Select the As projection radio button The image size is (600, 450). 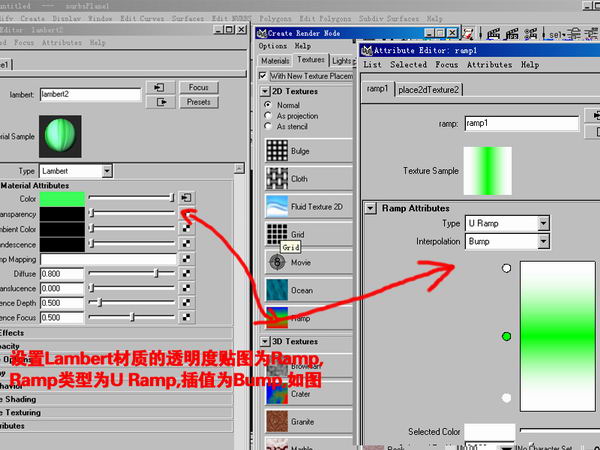pos(268,115)
